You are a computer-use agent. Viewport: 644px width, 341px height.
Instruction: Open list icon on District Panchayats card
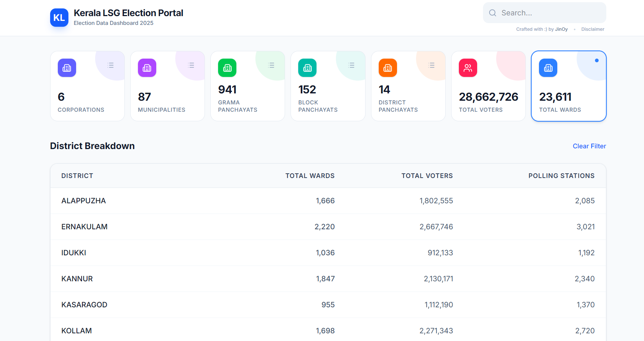pos(432,65)
